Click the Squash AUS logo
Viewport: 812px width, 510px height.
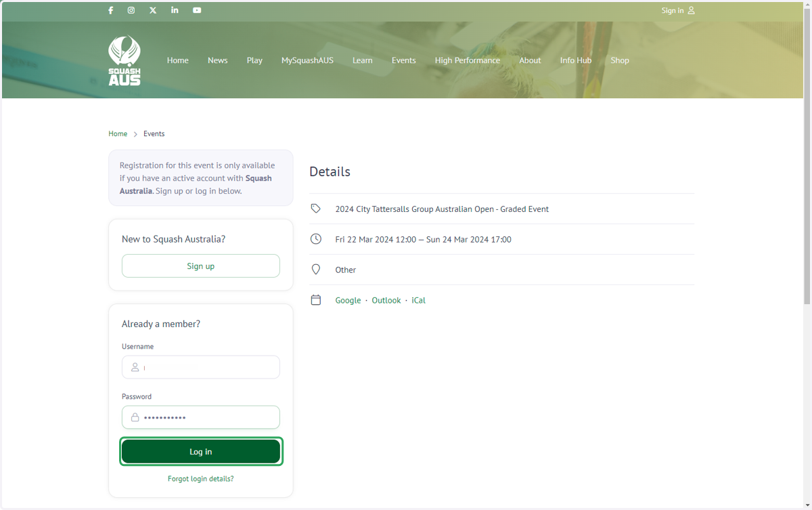pos(125,60)
